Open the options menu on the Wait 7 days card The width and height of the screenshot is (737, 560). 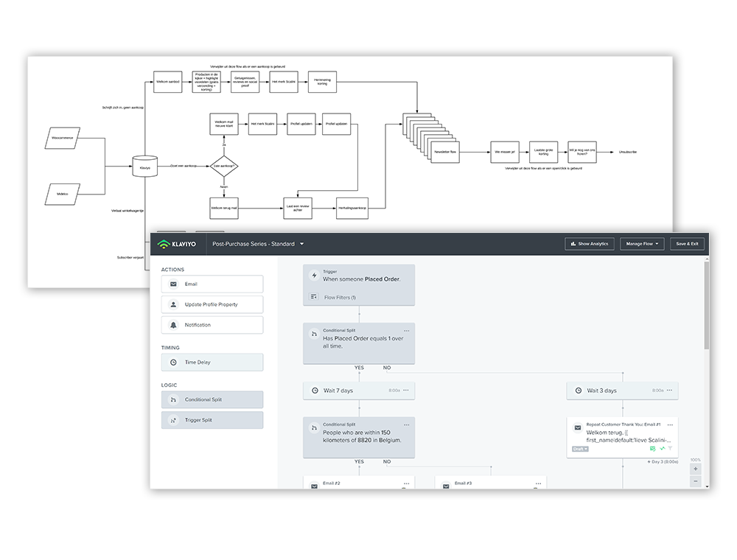click(x=406, y=391)
